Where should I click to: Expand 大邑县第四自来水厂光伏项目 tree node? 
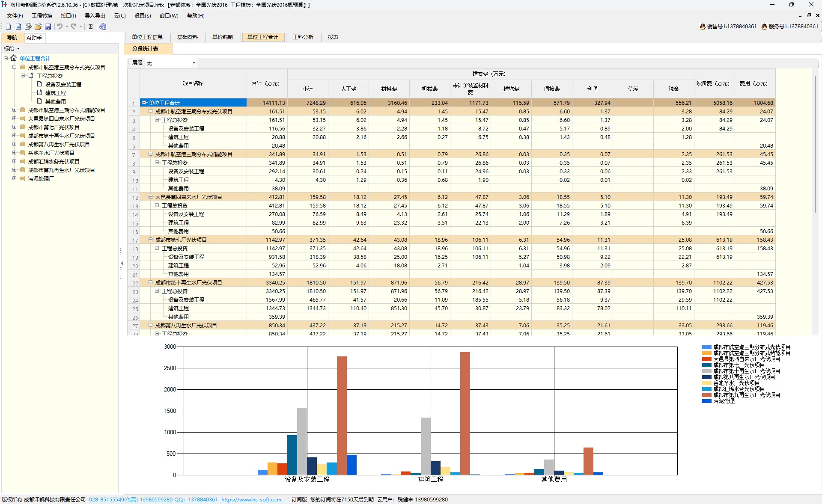pyautogui.click(x=14, y=119)
